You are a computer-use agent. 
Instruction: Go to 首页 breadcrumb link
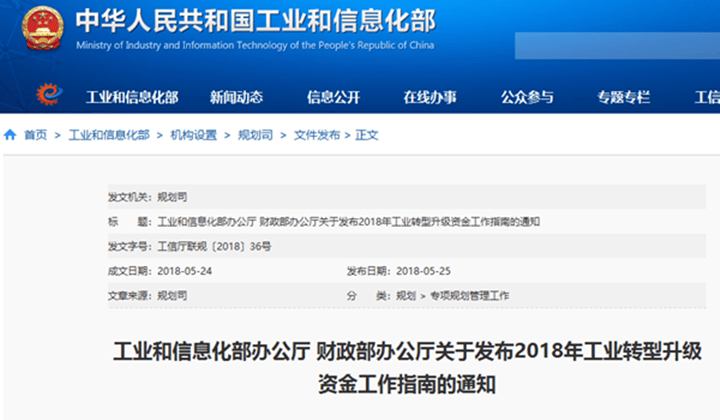coord(36,135)
